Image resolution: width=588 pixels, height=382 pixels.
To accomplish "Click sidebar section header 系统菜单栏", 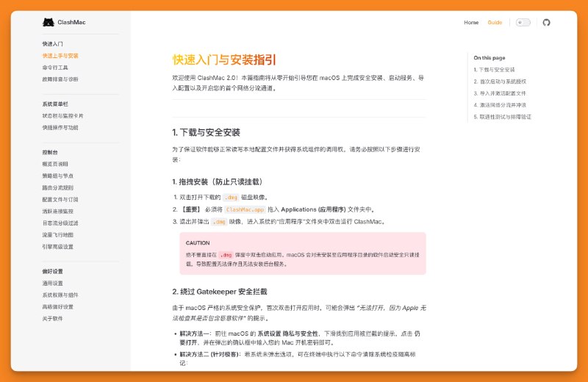I will tap(54, 104).
